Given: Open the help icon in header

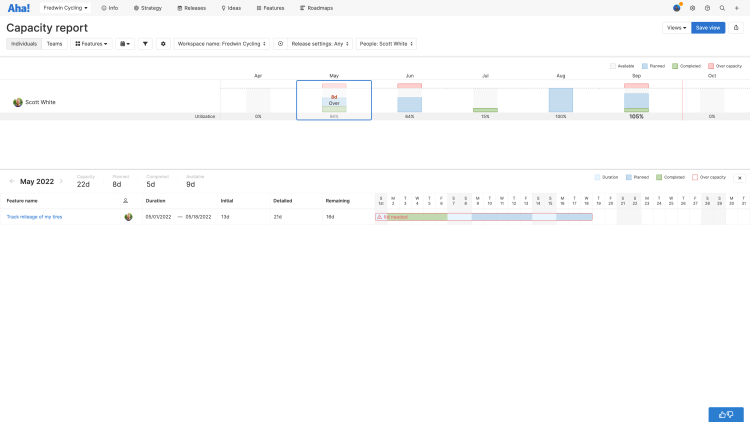Looking at the screenshot, I should click(x=707, y=8).
